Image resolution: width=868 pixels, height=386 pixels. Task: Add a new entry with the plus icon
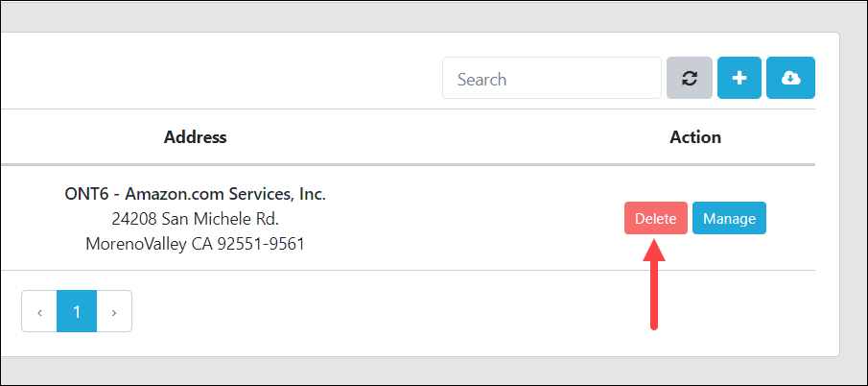[739, 78]
